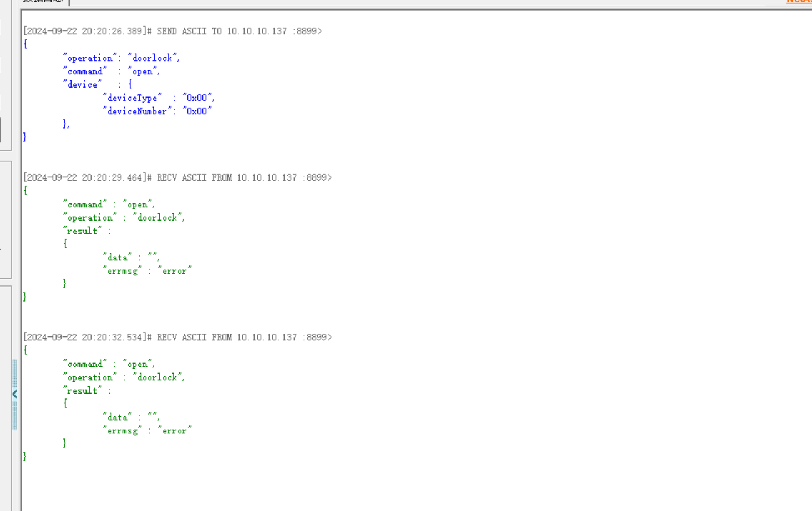Click "errmsg" : "error" in the 20:20:29.464 response

point(148,271)
